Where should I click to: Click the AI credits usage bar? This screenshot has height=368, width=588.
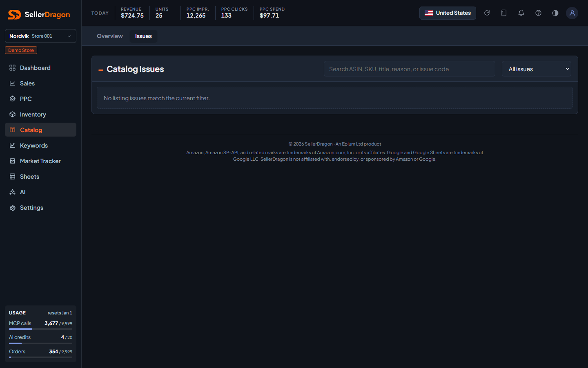tap(40, 343)
